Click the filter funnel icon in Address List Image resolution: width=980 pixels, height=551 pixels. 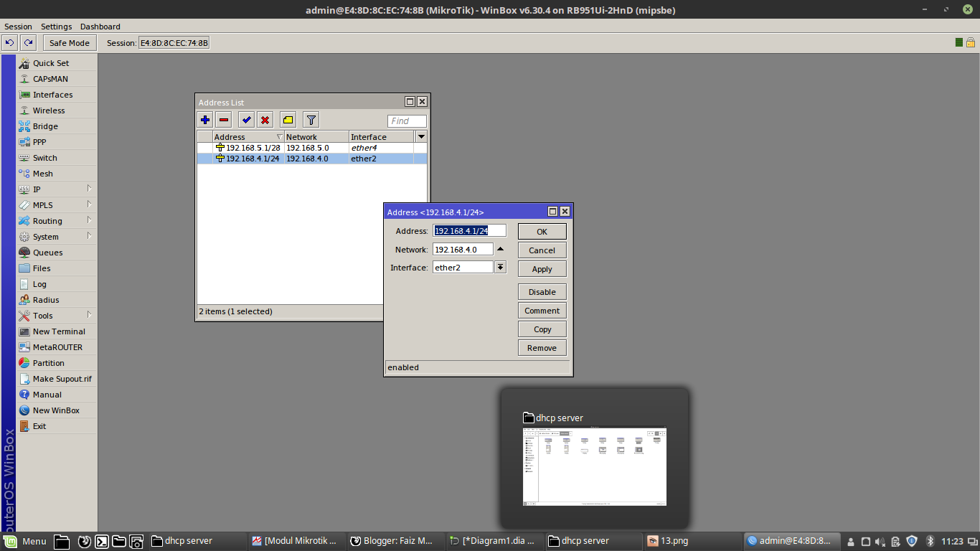311,120
